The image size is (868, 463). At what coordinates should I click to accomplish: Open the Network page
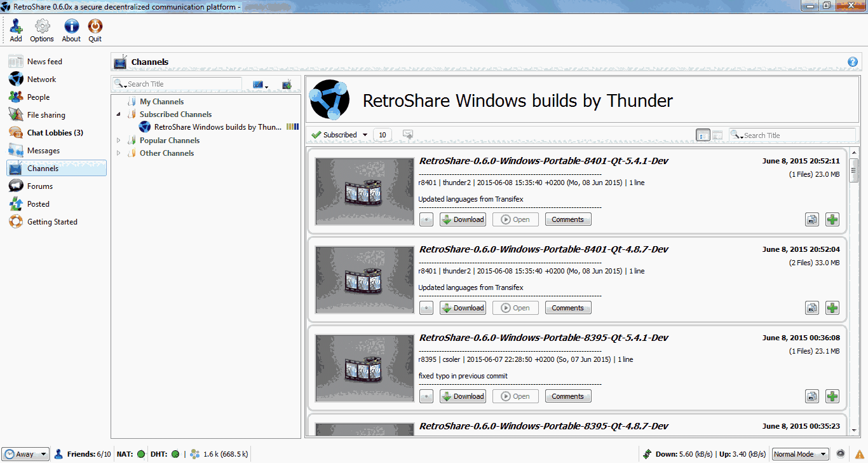point(57,79)
